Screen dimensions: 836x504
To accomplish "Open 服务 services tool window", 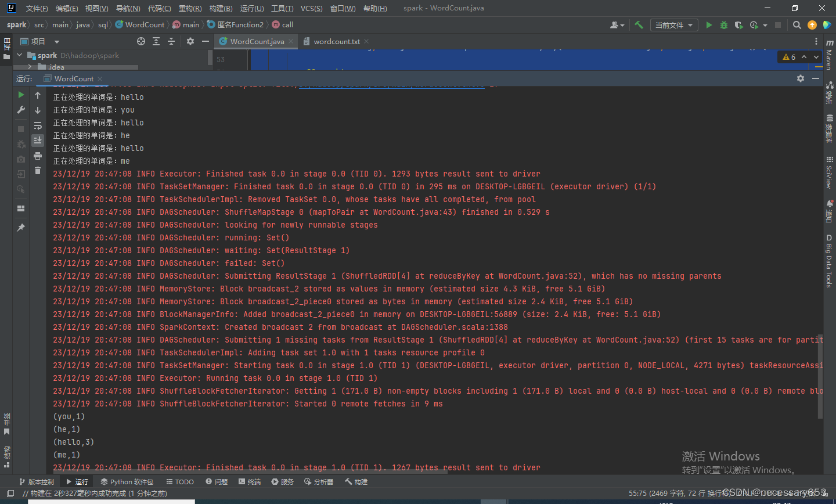I will pyautogui.click(x=283, y=482).
